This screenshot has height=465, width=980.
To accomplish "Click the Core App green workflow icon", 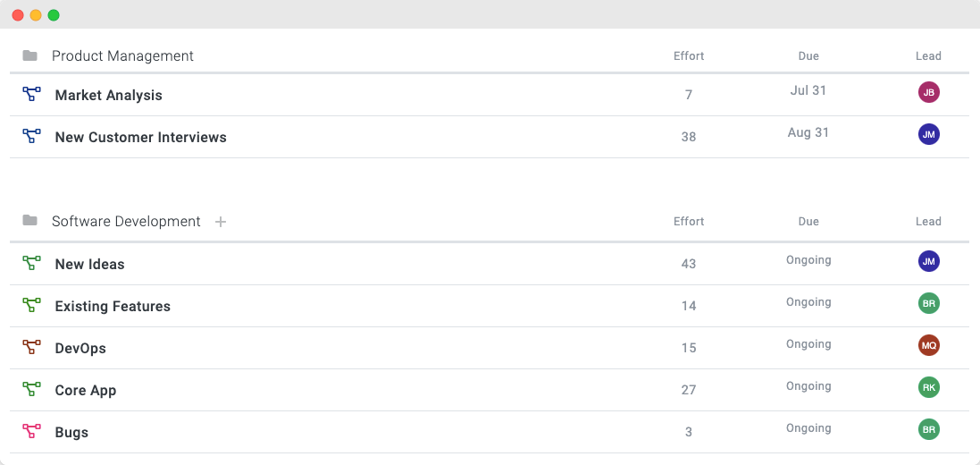I will [x=31, y=389].
